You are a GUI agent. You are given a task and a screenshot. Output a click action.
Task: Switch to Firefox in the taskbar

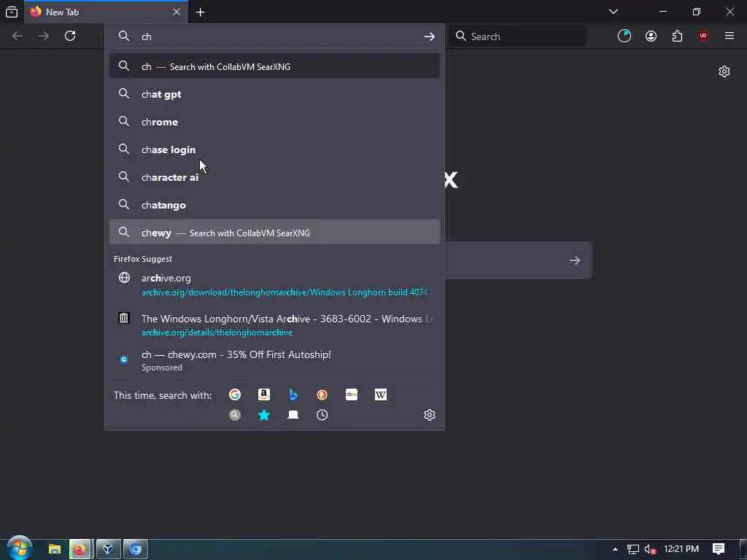point(80,550)
